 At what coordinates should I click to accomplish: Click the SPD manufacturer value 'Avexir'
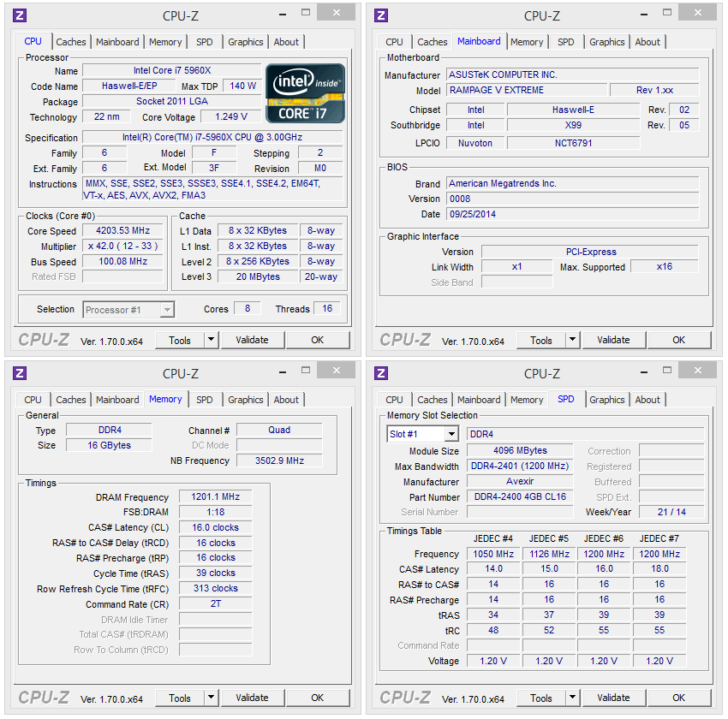click(x=520, y=482)
